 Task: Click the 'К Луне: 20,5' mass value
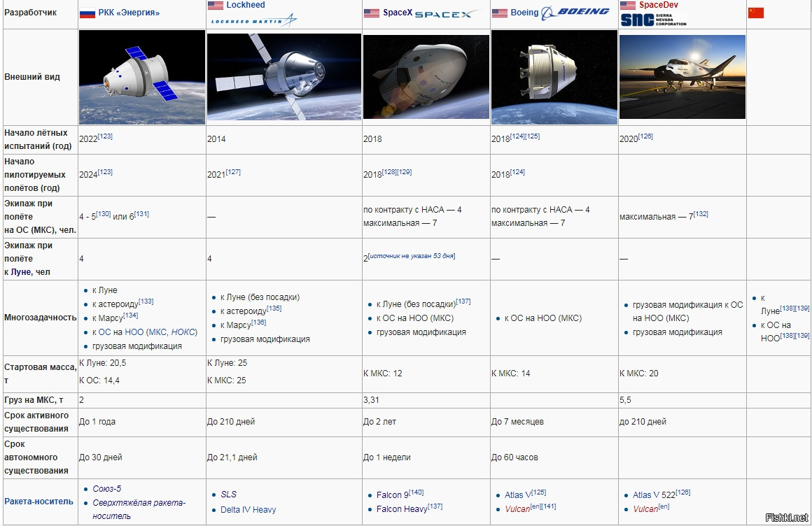point(102,363)
